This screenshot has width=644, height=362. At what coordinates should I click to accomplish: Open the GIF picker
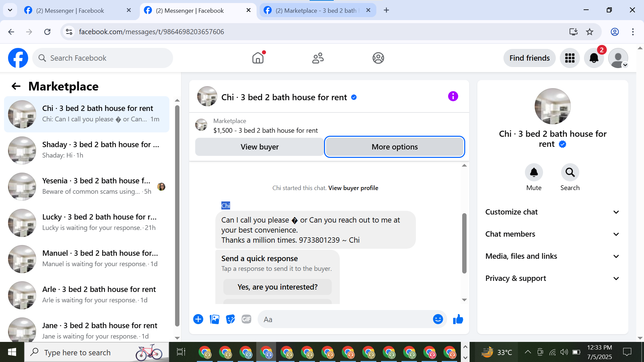click(x=247, y=319)
